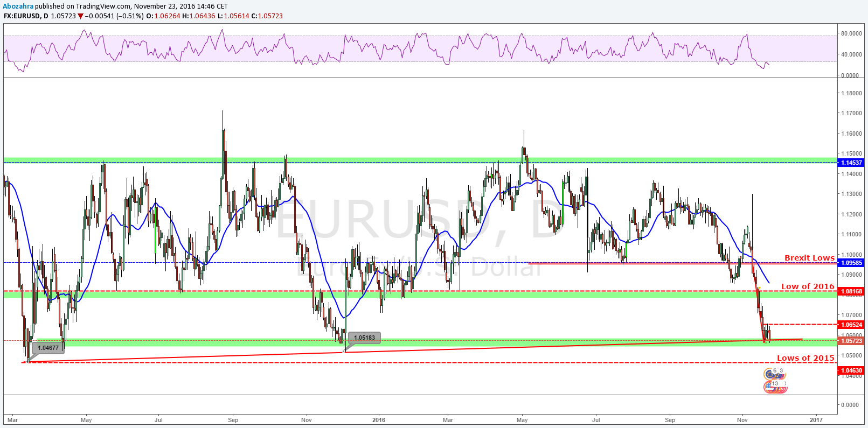Image resolution: width=868 pixels, height=428 pixels.
Task: Select the red 1.04630 price axis label
Action: click(x=851, y=370)
